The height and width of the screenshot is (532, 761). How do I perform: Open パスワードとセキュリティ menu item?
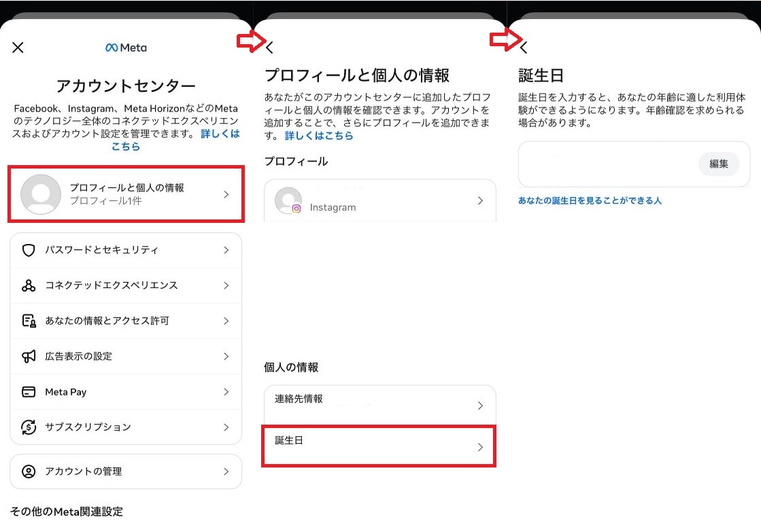pos(126,250)
